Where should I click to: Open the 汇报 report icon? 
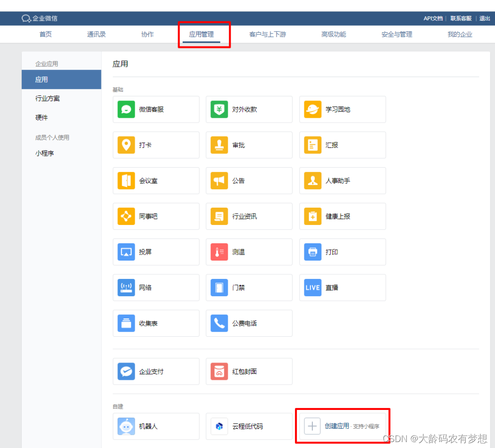[x=312, y=145]
